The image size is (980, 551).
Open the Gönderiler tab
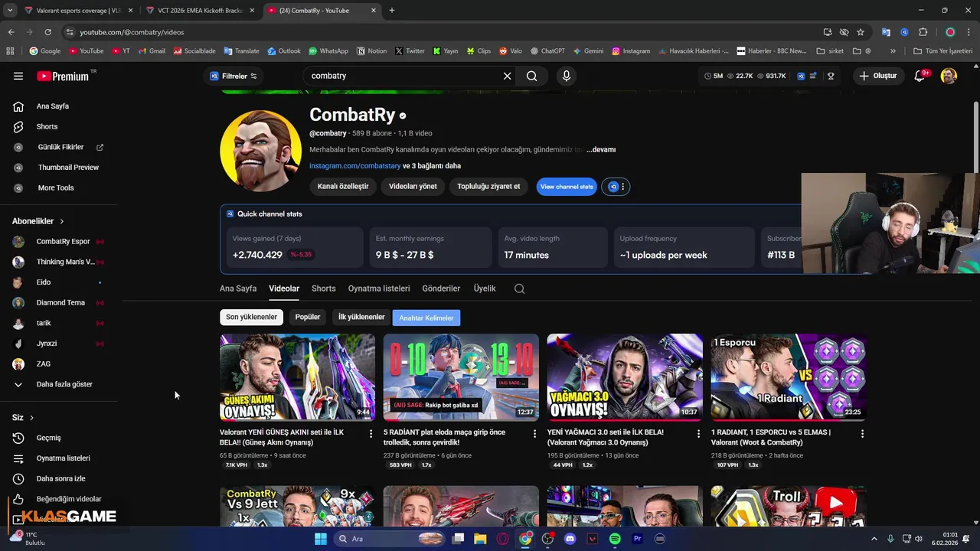coord(441,289)
